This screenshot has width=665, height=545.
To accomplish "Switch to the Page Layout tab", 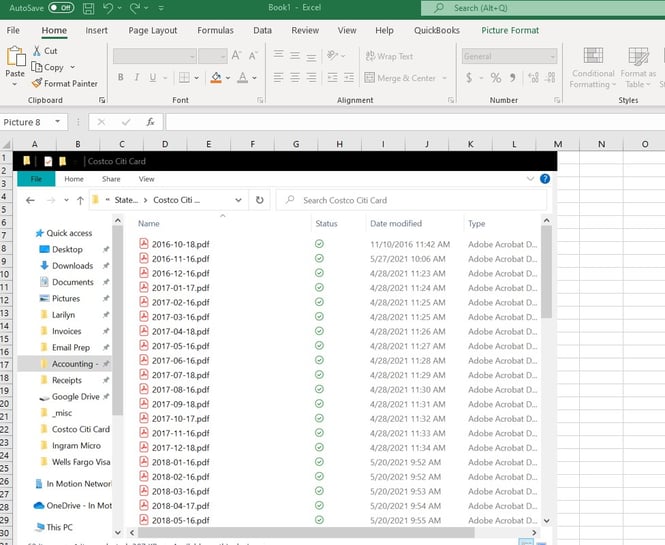I will (x=153, y=31).
